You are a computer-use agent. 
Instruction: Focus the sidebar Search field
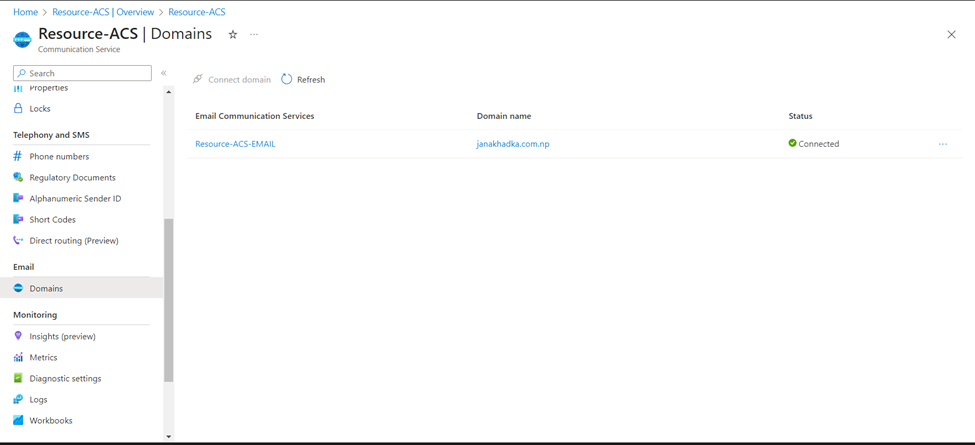(x=82, y=73)
